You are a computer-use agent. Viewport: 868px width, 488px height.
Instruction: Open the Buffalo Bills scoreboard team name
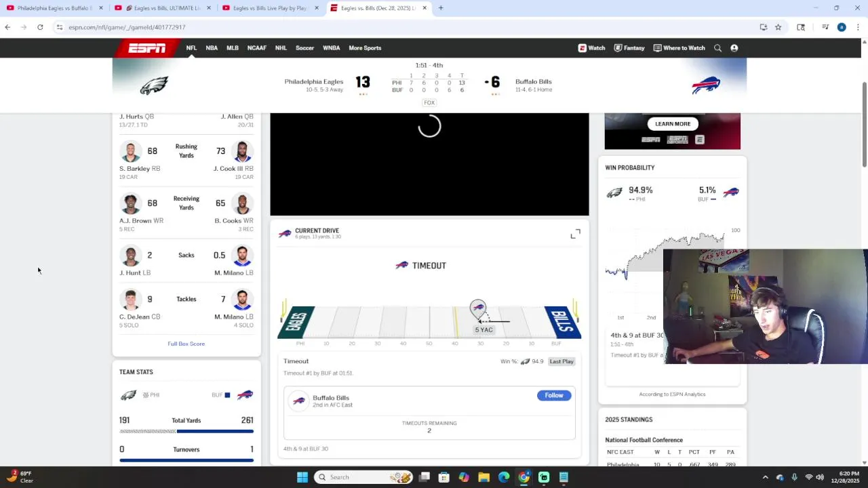tap(534, 81)
